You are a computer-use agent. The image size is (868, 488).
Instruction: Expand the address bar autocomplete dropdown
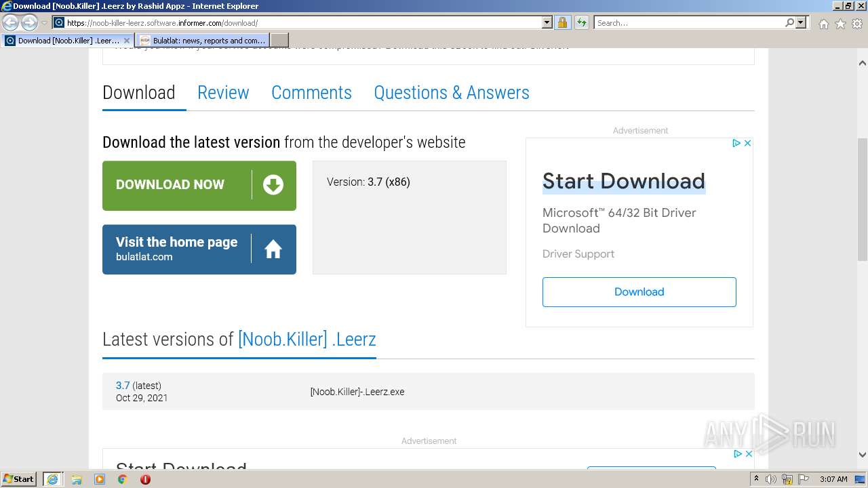547,22
